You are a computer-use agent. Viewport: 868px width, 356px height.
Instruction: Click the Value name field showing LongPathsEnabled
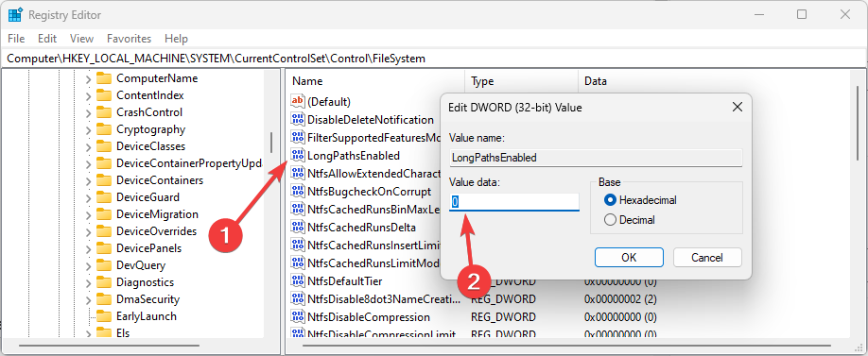[596, 158]
